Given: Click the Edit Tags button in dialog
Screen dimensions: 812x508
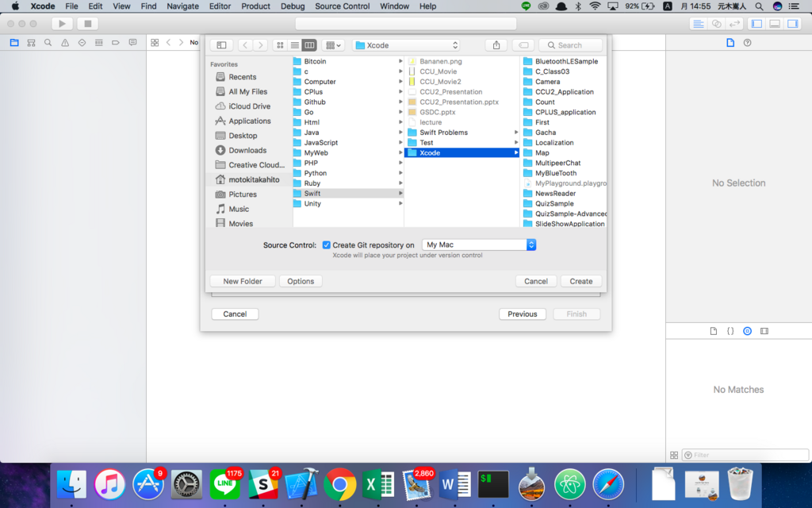Looking at the screenshot, I should pyautogui.click(x=523, y=45).
